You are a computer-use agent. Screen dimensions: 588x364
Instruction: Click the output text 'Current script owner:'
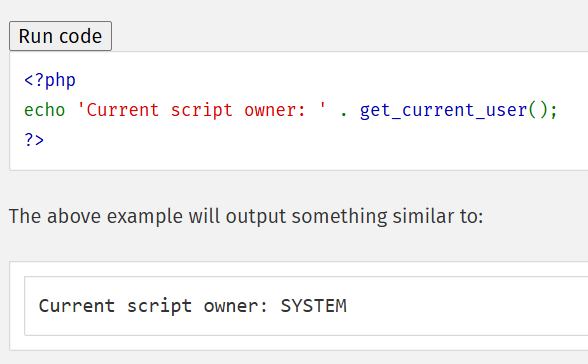click(153, 306)
